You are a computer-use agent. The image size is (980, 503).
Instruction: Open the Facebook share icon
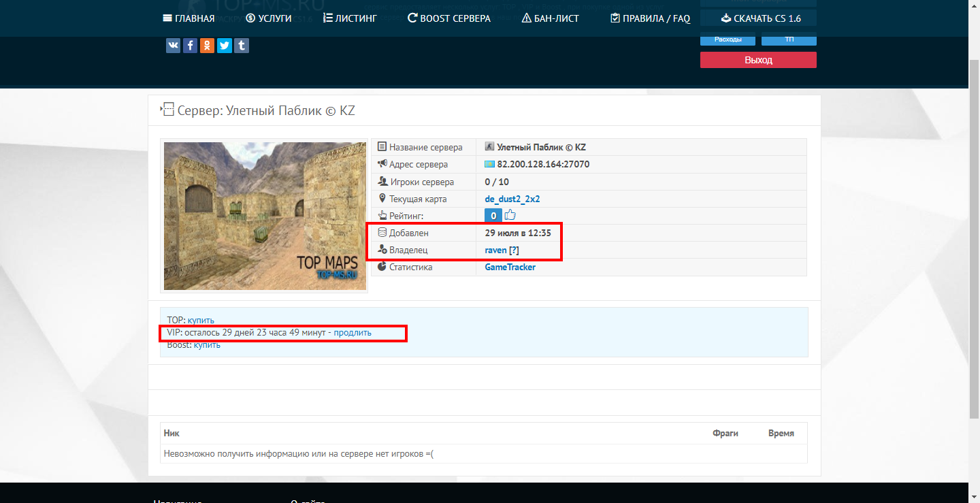tap(190, 46)
